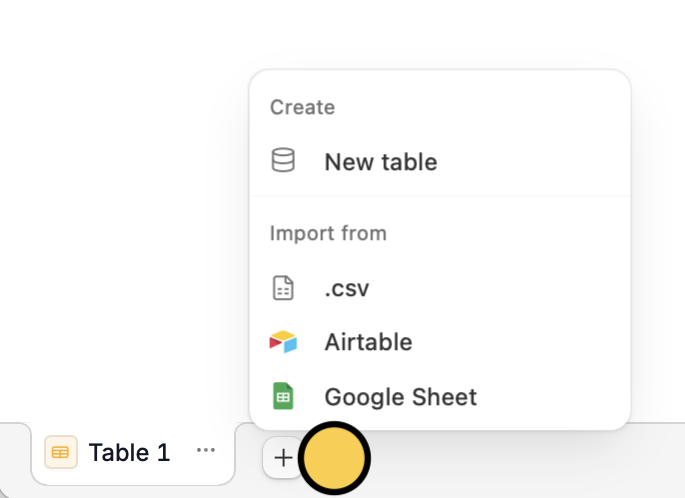Click the database cylinder icon beside New table
Viewport: 685px width, 498px height.
[x=284, y=161]
